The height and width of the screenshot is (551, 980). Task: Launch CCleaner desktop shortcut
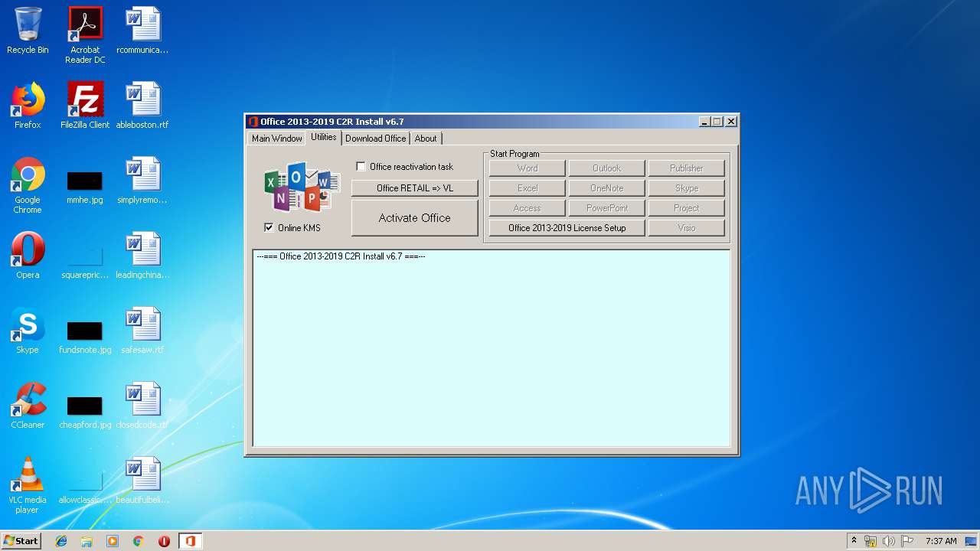pyautogui.click(x=28, y=406)
